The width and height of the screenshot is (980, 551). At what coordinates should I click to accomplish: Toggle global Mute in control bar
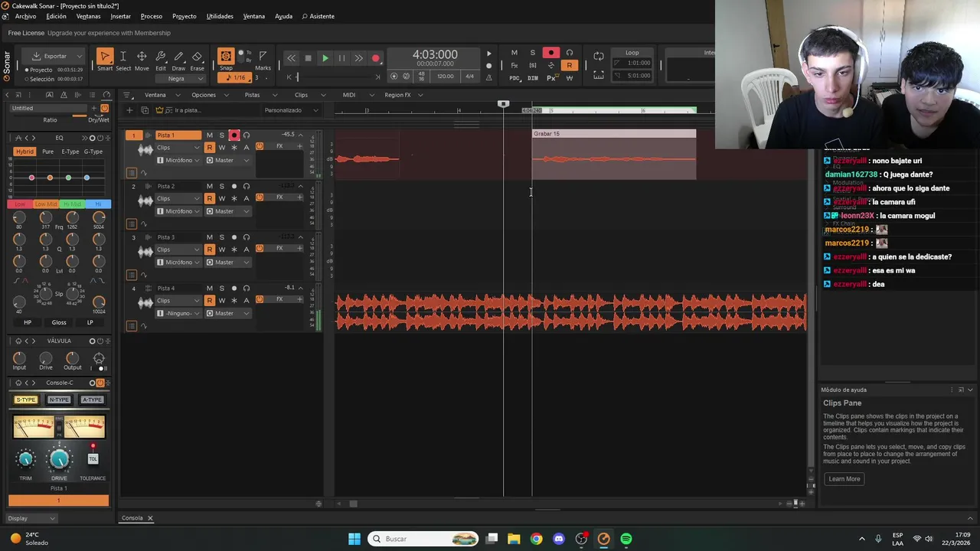pyautogui.click(x=514, y=53)
